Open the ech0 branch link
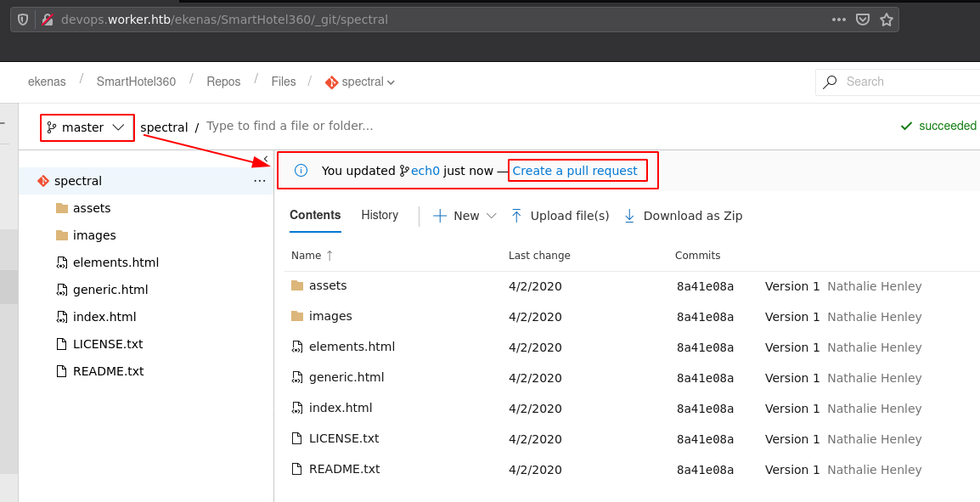The image size is (980, 502). click(425, 171)
